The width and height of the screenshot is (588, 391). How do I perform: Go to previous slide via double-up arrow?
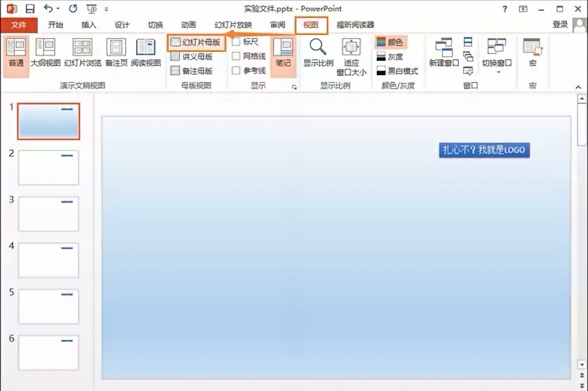click(x=581, y=375)
